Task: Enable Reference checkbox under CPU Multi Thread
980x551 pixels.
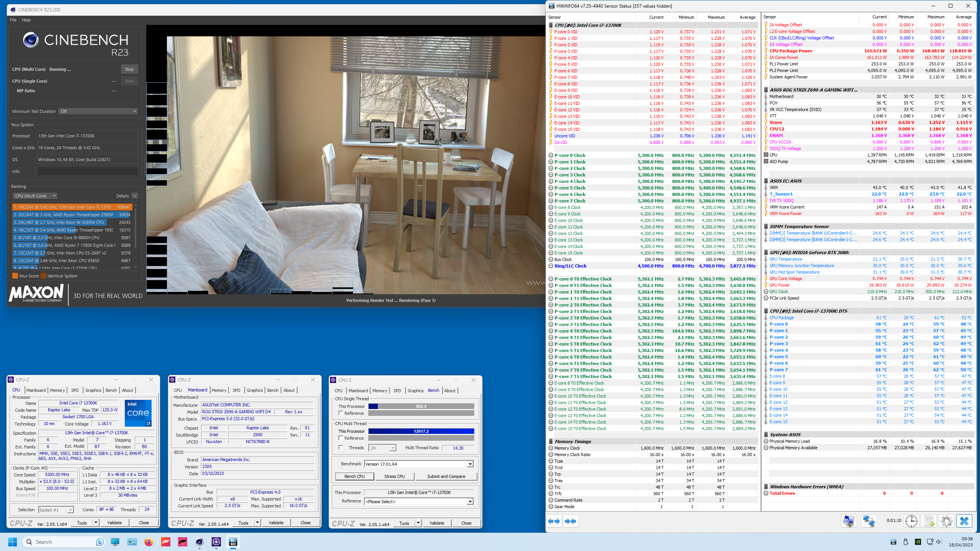Action: coord(341,438)
